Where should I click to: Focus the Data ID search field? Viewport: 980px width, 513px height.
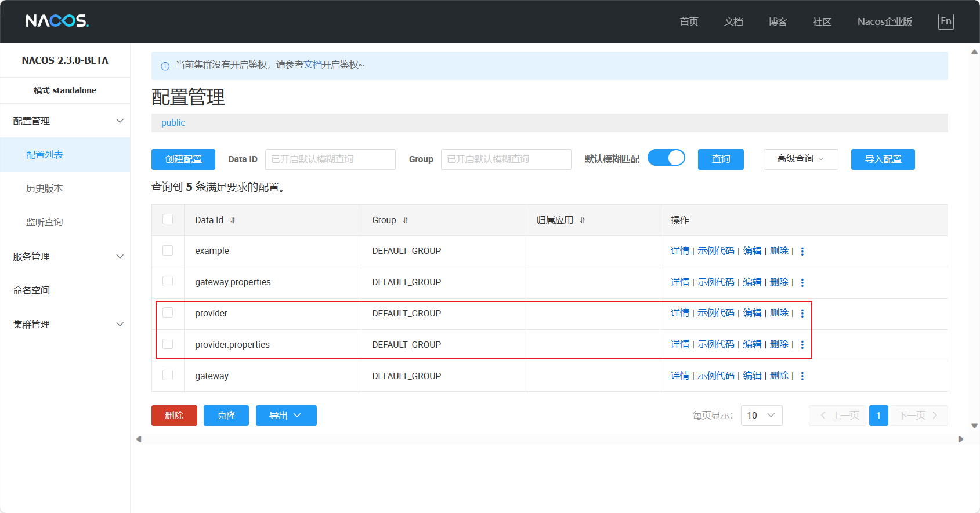coord(330,159)
